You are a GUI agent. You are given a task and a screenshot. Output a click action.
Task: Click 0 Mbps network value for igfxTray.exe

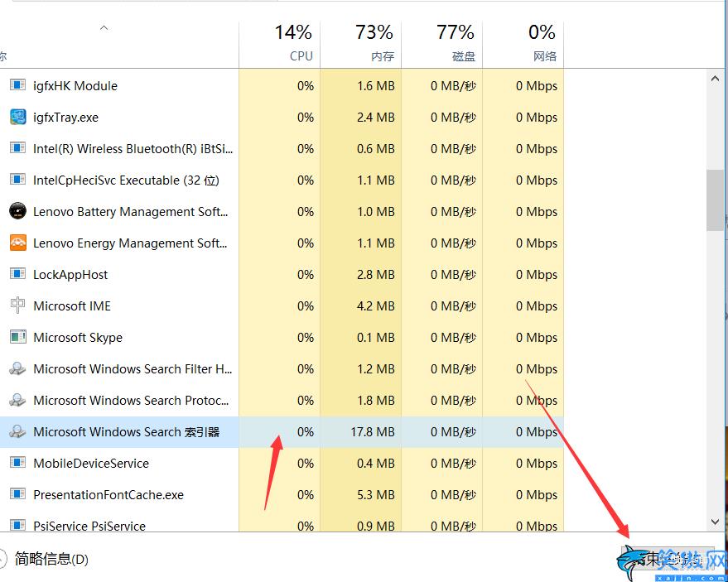(x=537, y=118)
